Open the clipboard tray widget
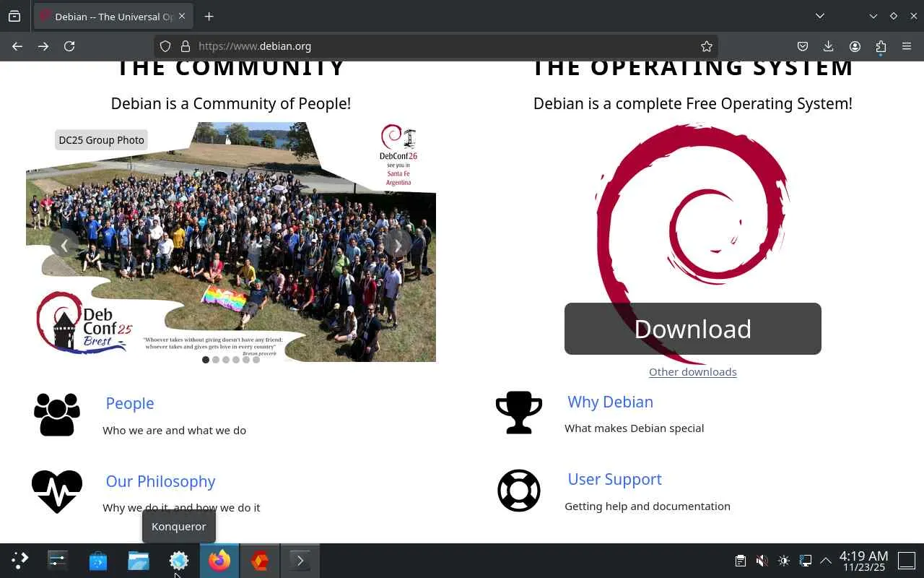Viewport: 924px width, 578px height. 741,561
